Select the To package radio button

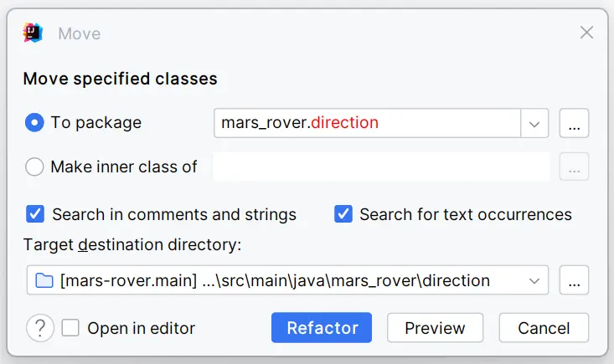click(34, 123)
